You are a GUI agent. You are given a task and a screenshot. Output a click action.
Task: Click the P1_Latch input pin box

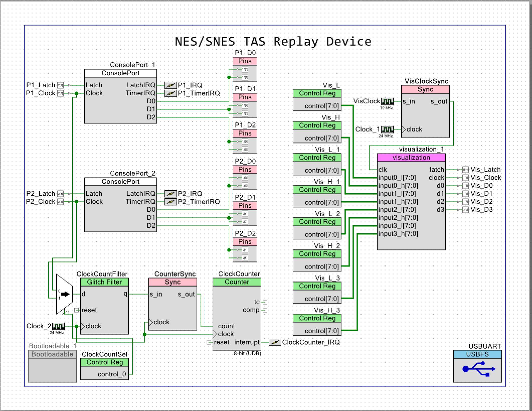60,85
